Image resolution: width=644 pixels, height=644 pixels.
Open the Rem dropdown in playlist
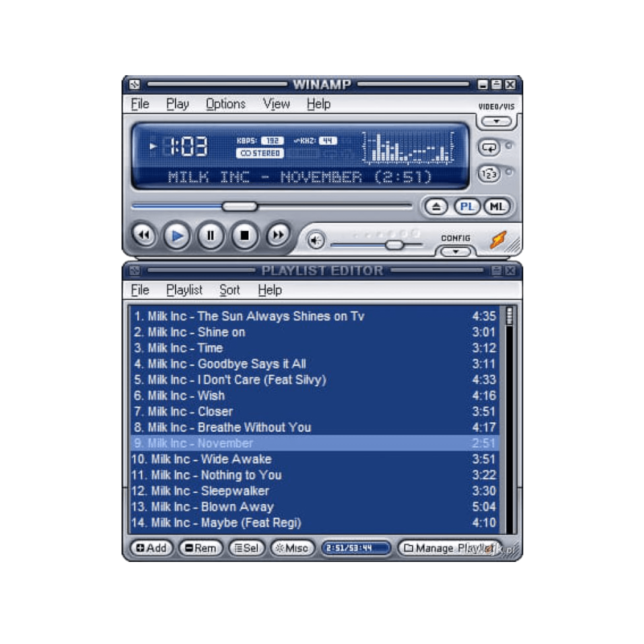[200, 548]
